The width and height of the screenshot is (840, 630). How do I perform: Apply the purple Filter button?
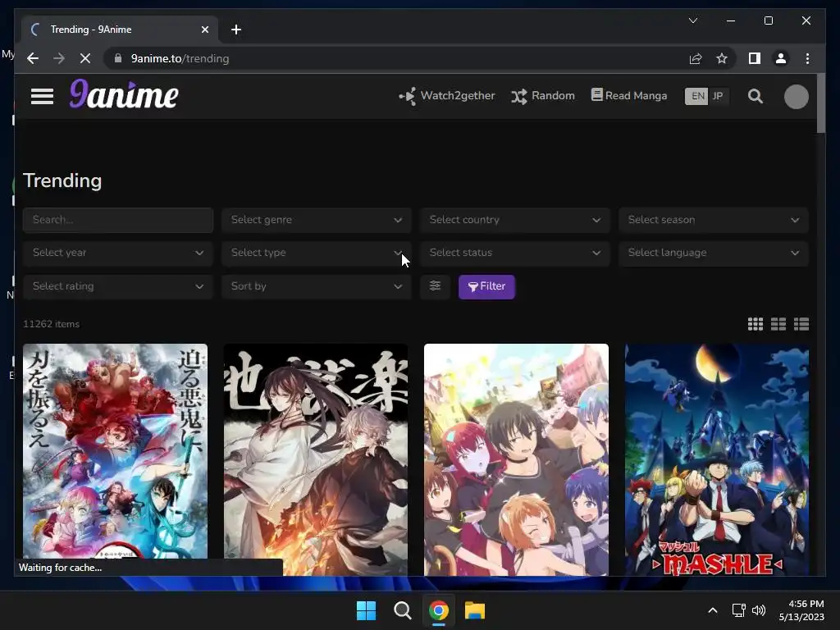pyautogui.click(x=486, y=286)
